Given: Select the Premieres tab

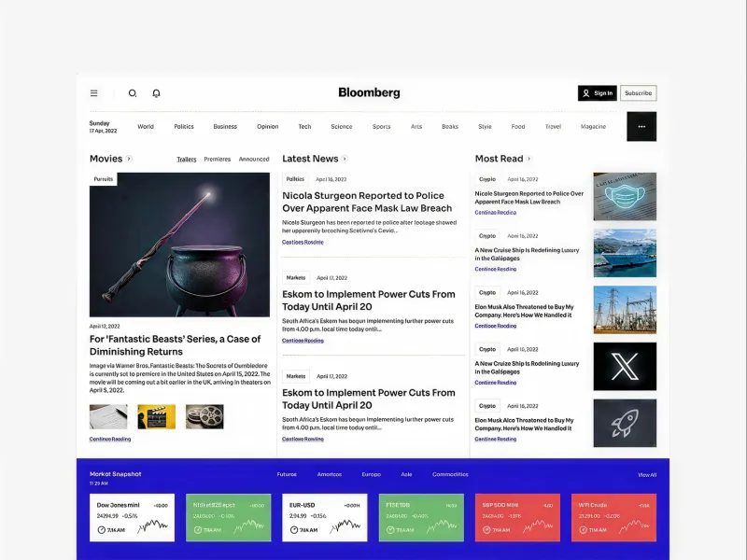Looking at the screenshot, I should click(218, 159).
